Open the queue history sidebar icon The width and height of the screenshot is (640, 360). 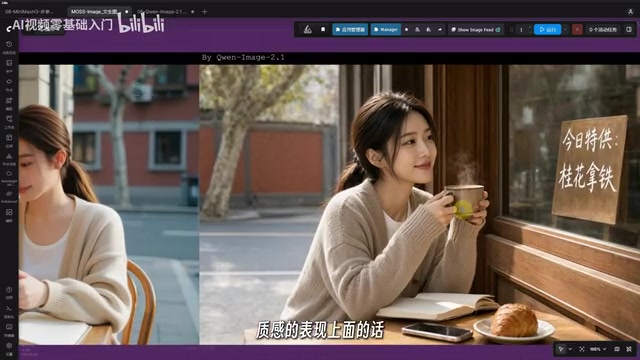(x=9, y=44)
